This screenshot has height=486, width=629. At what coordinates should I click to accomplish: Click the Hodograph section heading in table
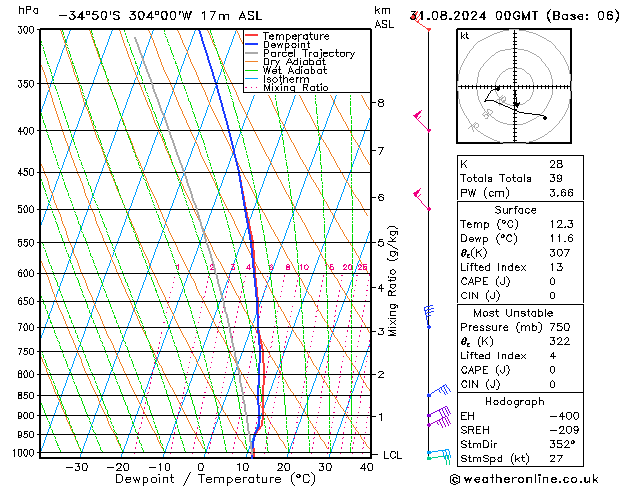tap(514, 400)
